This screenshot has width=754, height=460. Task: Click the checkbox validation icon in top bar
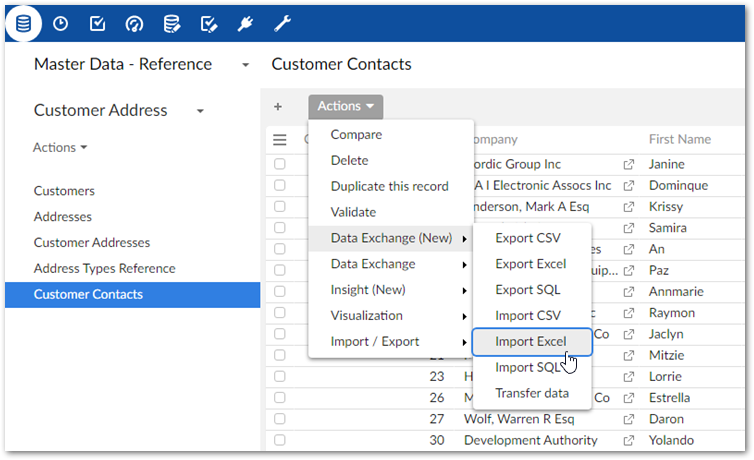pos(98,23)
